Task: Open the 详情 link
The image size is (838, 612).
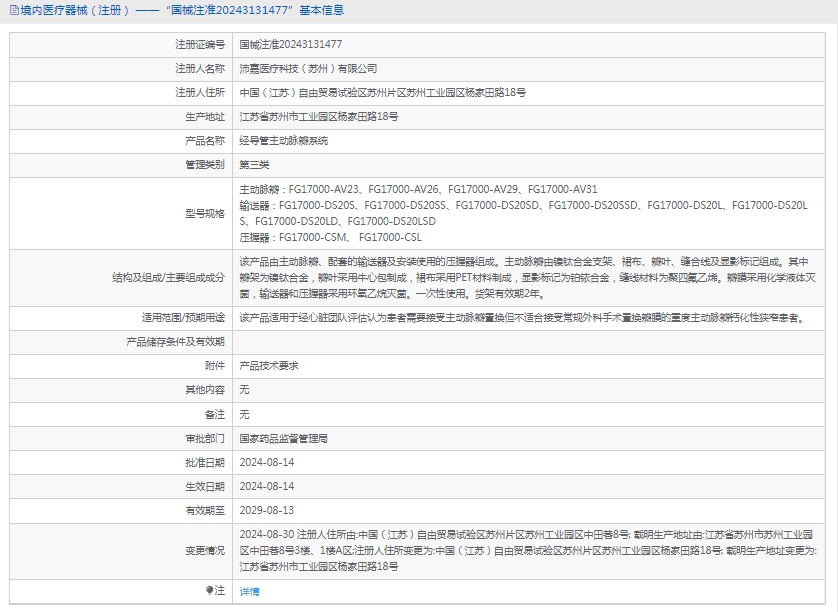Action: click(x=249, y=591)
